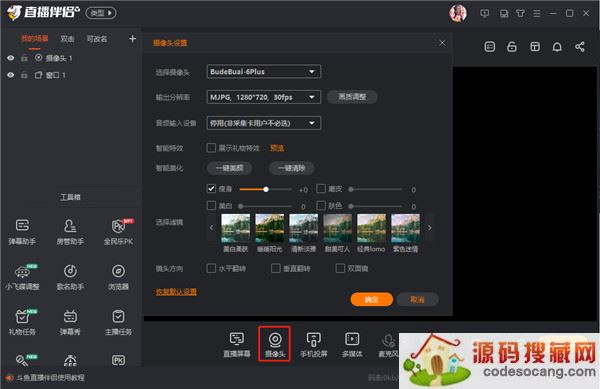
Task: Click the 恢复默认设置 link
Action: (176, 292)
